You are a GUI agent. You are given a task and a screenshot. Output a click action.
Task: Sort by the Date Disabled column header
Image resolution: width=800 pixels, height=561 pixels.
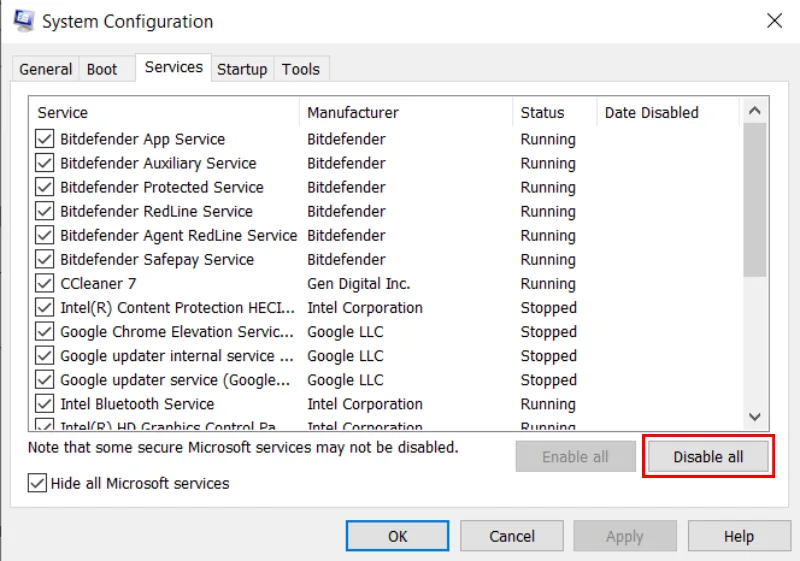point(667,112)
